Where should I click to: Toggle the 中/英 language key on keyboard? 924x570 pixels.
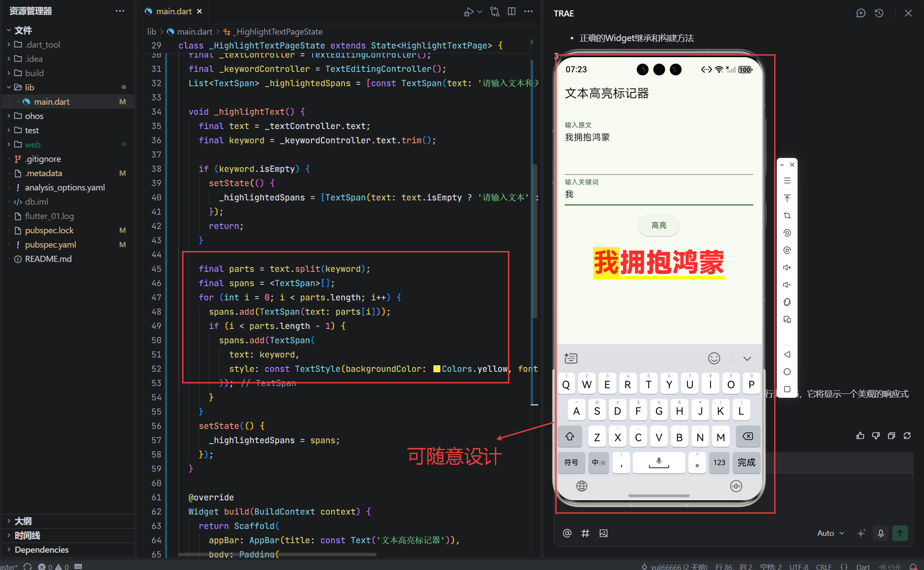599,463
